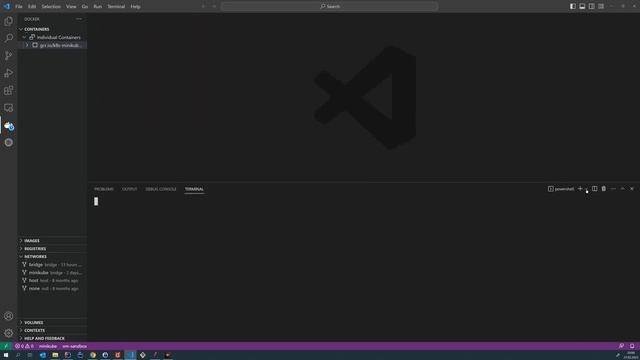Maximize the terminal panel size
The height and width of the screenshot is (360, 640).
[x=622, y=189]
